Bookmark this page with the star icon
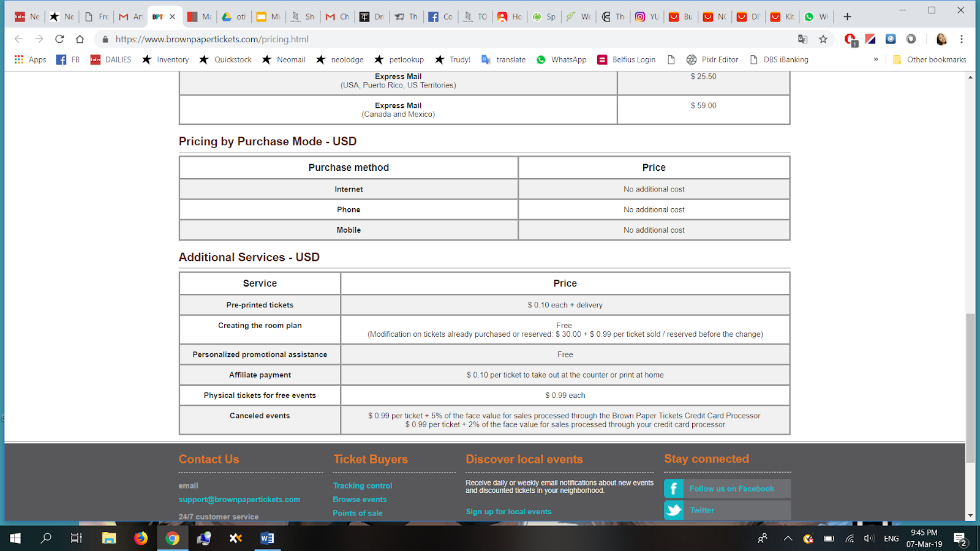 pos(823,39)
